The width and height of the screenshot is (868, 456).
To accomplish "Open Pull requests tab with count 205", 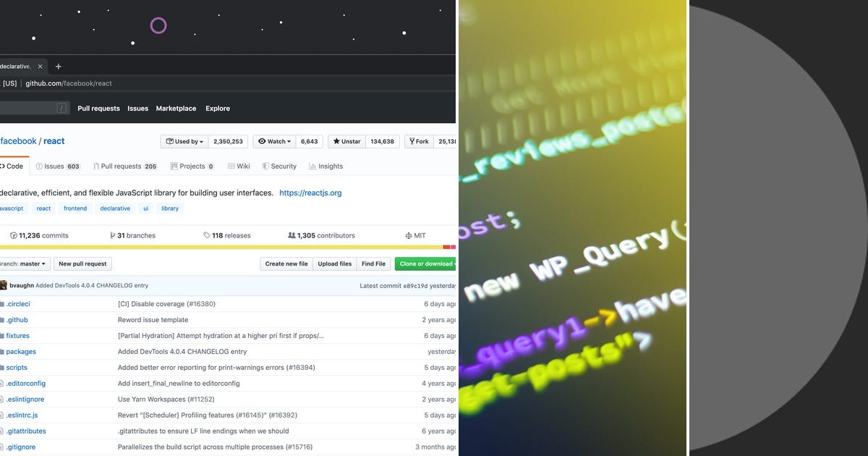I will (x=97, y=166).
